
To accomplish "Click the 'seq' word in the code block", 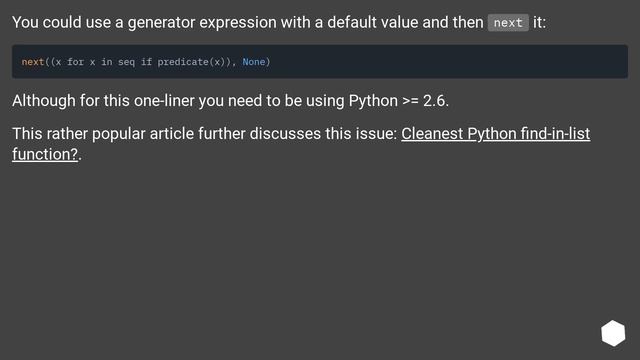I will (126, 62).
